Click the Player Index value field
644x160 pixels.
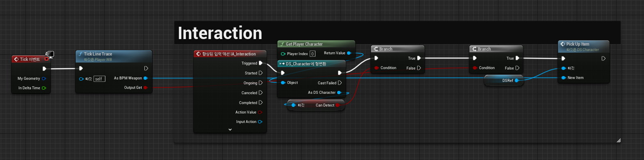313,54
